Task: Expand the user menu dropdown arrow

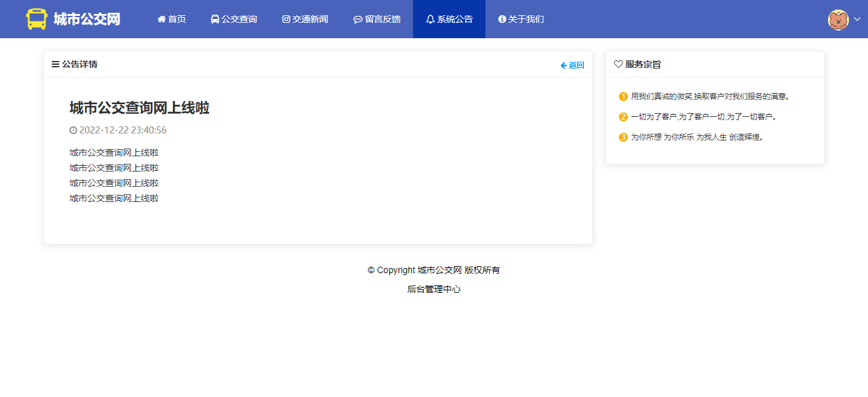Action: point(857,19)
